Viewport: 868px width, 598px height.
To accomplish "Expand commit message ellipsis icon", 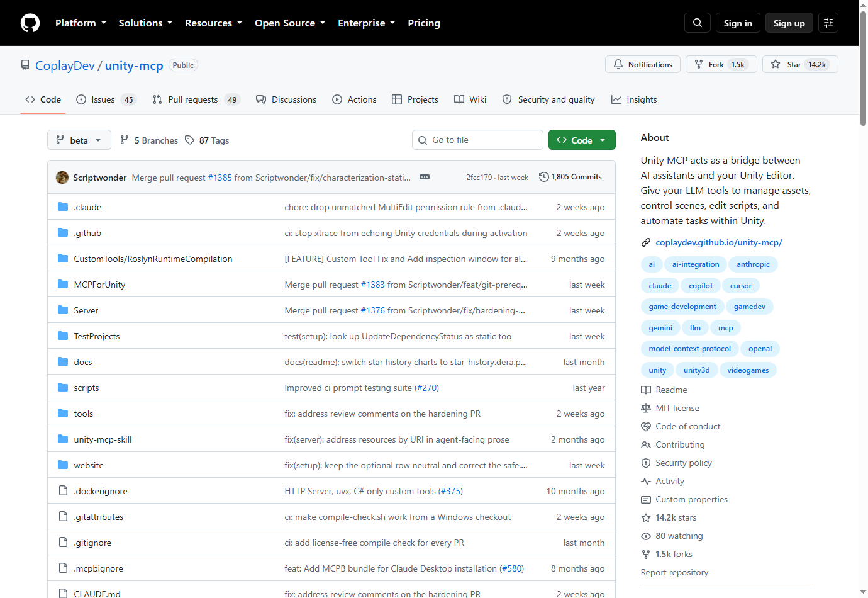I will point(425,177).
